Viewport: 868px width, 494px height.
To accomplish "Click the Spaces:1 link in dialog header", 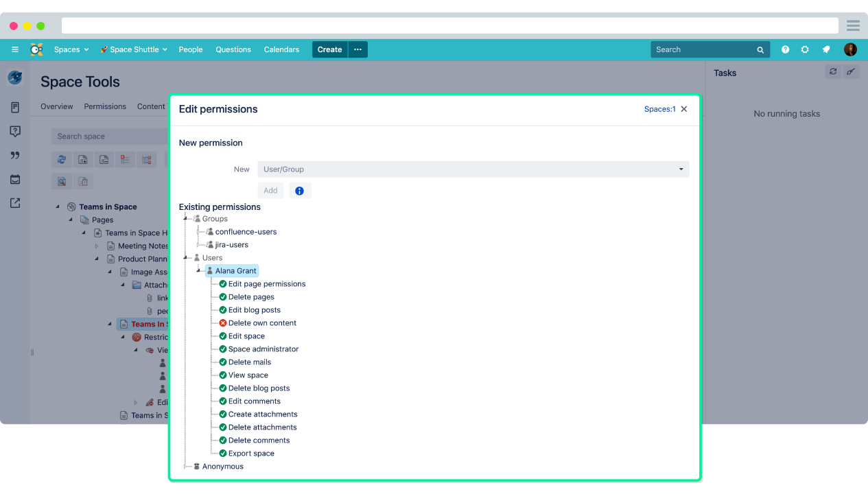I will click(659, 109).
